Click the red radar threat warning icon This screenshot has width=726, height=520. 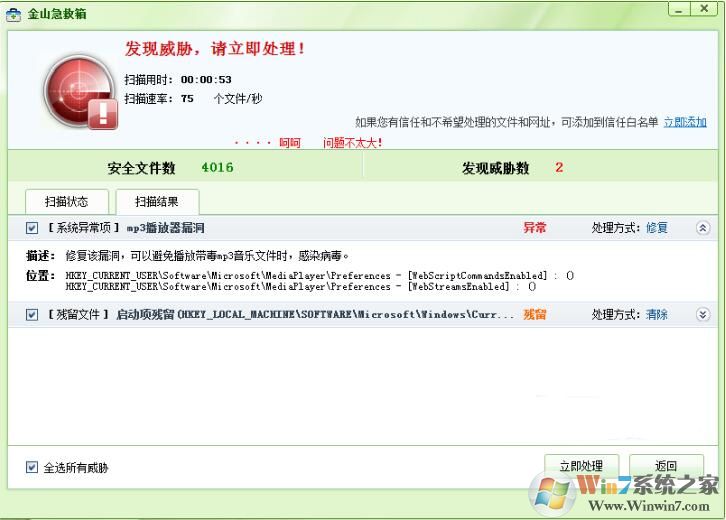81,92
